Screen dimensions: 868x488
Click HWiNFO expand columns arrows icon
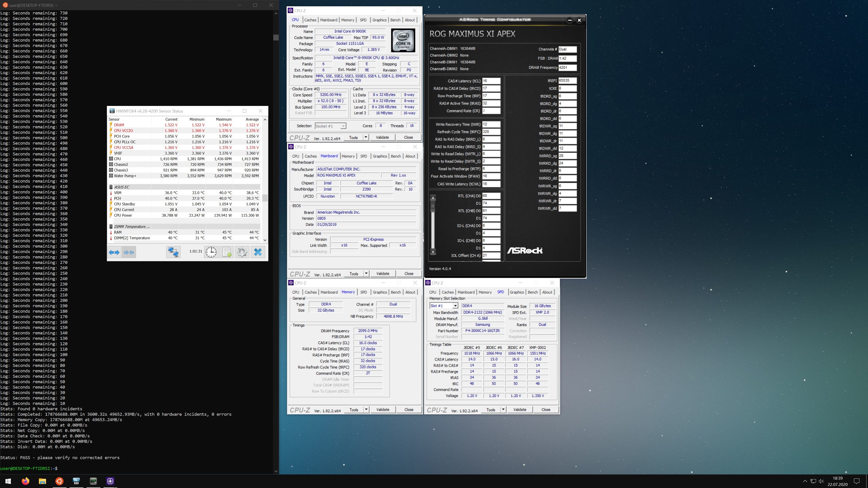point(114,252)
